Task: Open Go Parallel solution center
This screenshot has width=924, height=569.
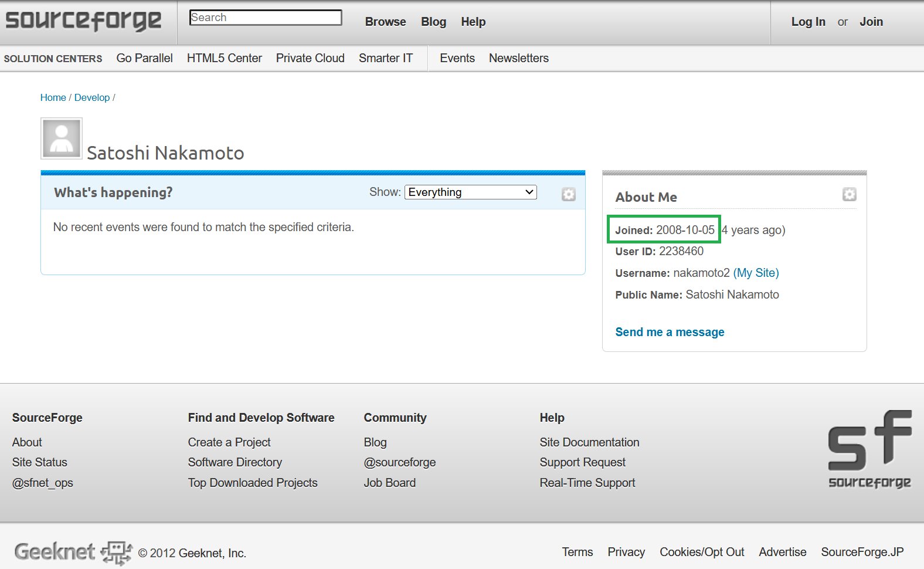Action: tap(144, 58)
